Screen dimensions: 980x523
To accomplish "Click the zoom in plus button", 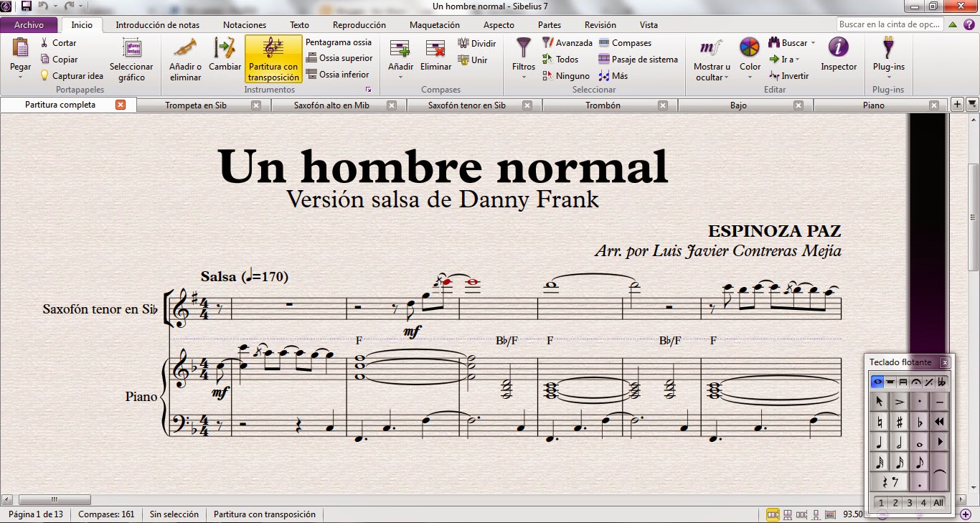I will click(x=966, y=514).
